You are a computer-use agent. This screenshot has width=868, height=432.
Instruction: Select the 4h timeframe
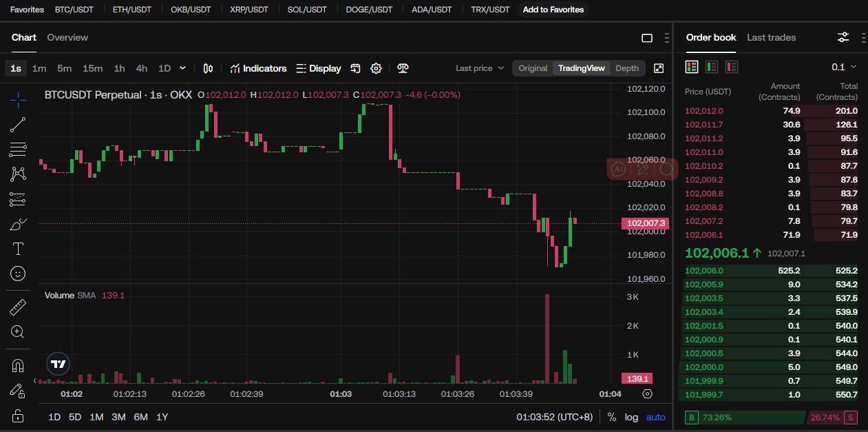point(141,68)
